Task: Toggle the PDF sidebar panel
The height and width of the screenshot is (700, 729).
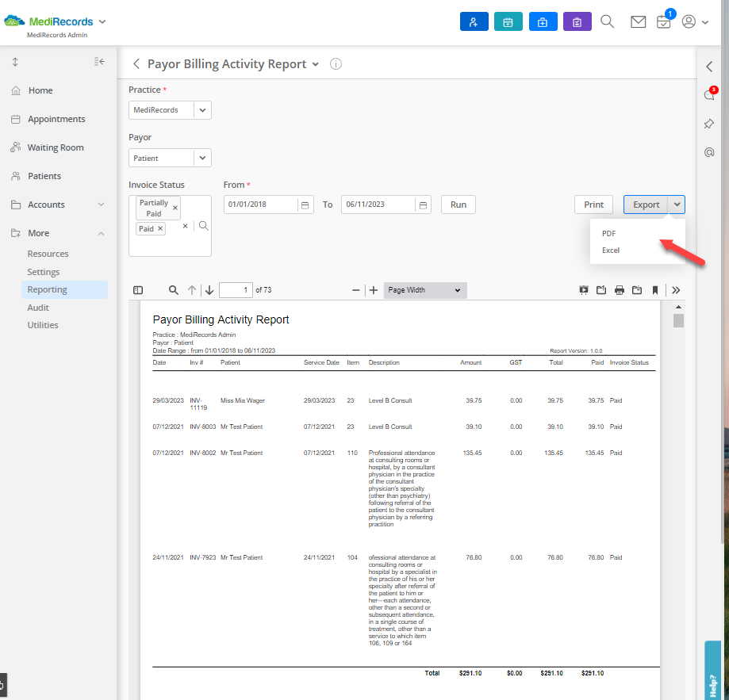Action: click(x=137, y=290)
